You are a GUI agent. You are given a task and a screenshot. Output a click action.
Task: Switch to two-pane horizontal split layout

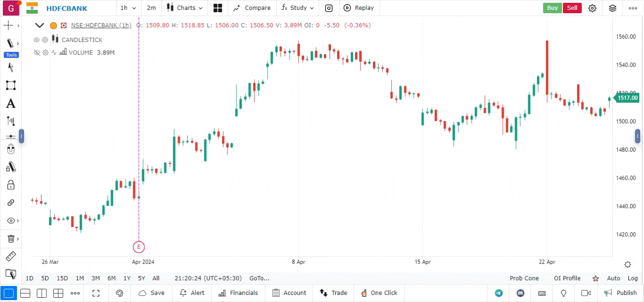click(25, 293)
